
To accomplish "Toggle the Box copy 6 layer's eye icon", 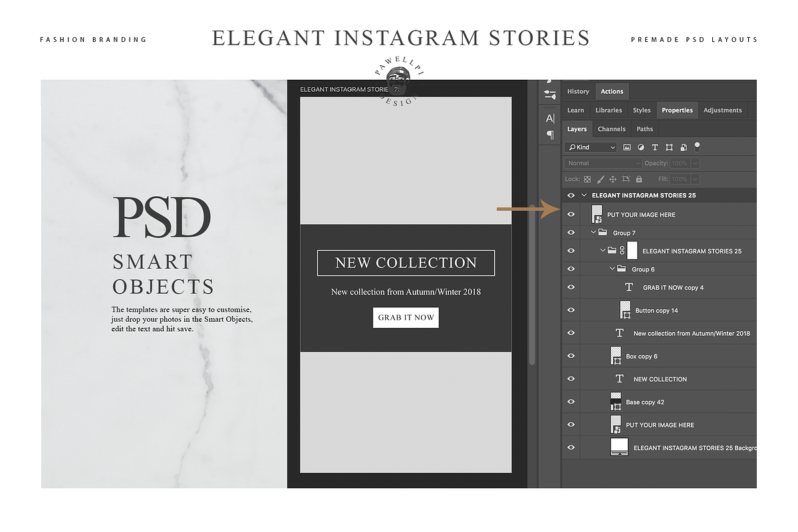I will coord(571,356).
